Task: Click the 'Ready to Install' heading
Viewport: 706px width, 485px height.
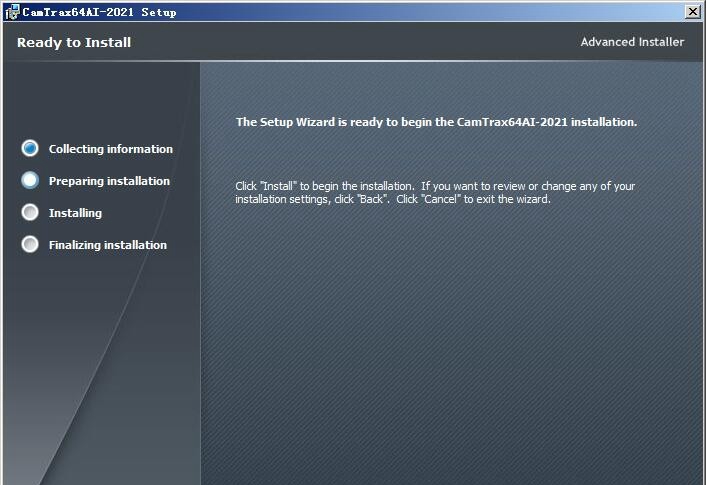Action: pyautogui.click(x=74, y=42)
